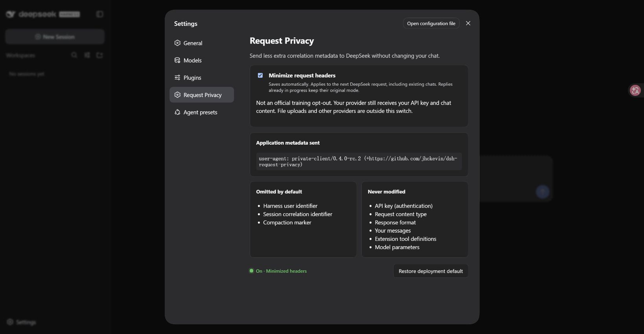Click Application metadata sent heading

[288, 143]
